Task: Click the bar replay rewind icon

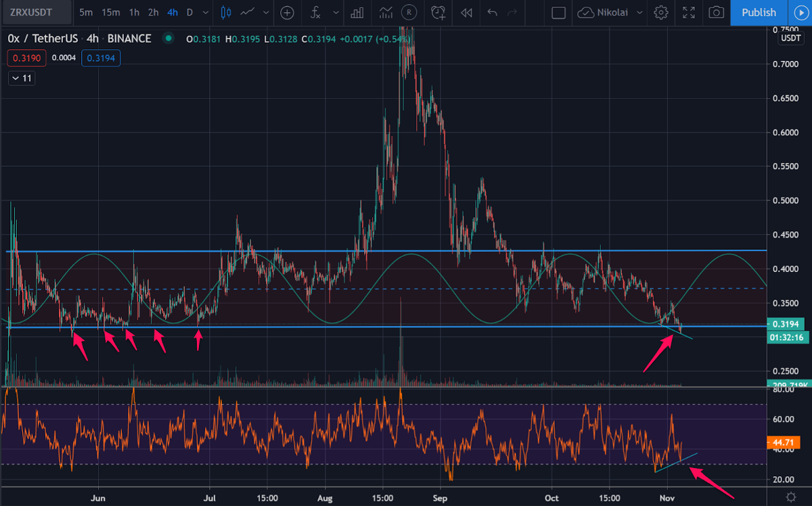Action: [466, 12]
